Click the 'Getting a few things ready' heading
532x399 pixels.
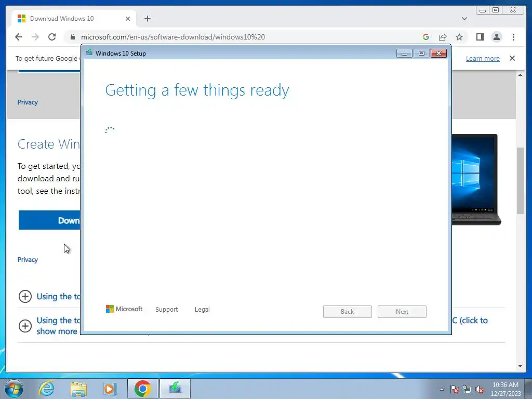click(197, 90)
